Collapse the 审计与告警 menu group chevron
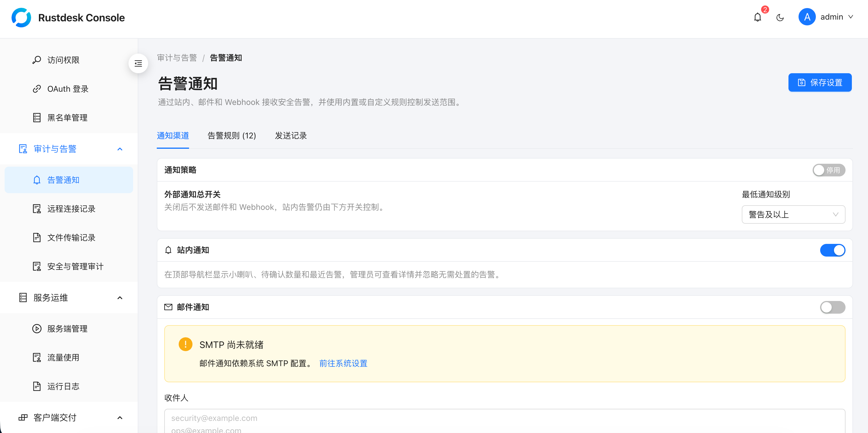The height and width of the screenshot is (433, 868). pyautogui.click(x=120, y=149)
